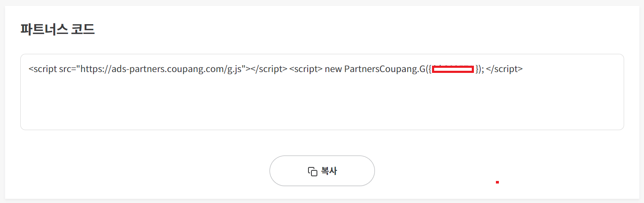
Task: Click the https:// prefix of the script URL
Action: (x=93, y=69)
